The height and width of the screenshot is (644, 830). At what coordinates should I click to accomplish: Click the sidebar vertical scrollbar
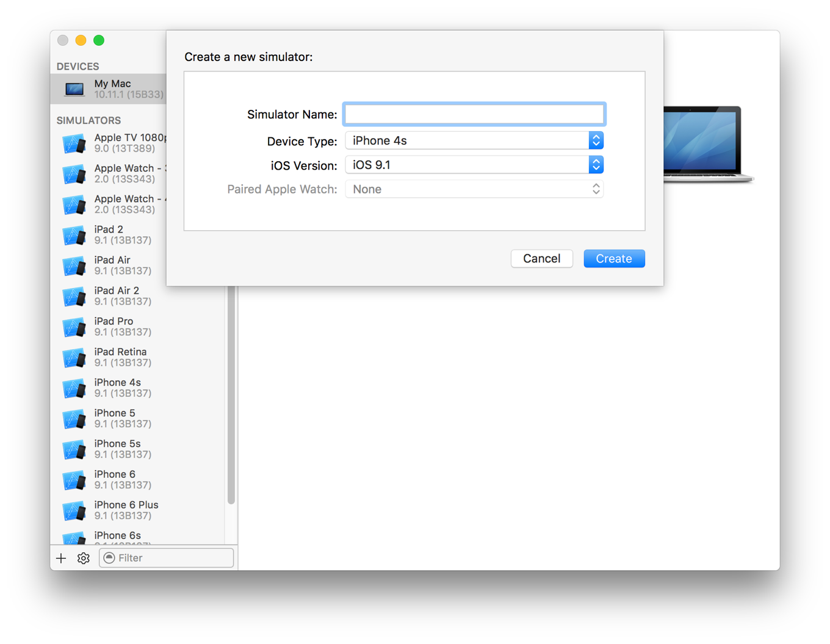click(231, 397)
